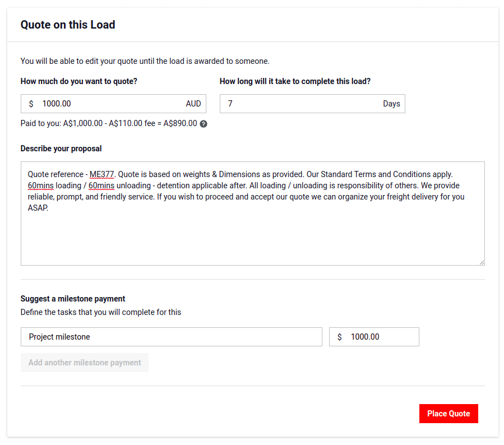The width and height of the screenshot is (504, 445).
Task: Select the Project milestone name field
Action: click(x=168, y=337)
